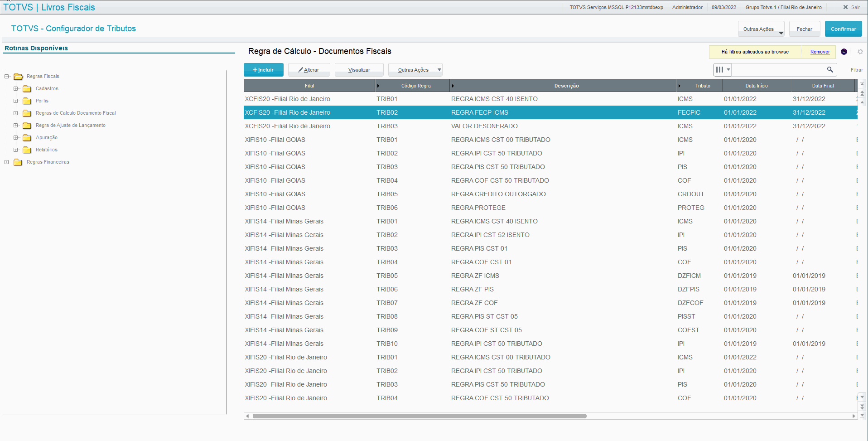This screenshot has height=441, width=868.
Task: Page up using the double up arrow
Action: click(863, 93)
